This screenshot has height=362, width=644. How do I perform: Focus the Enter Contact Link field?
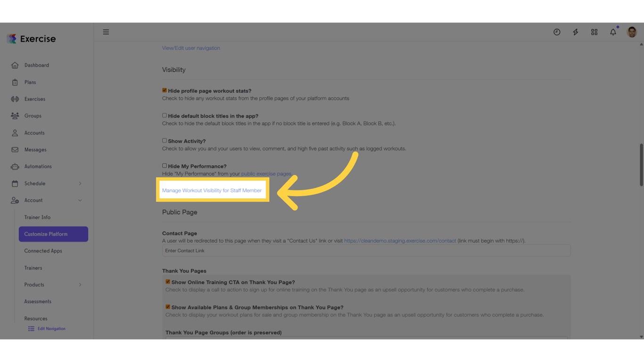point(366,251)
